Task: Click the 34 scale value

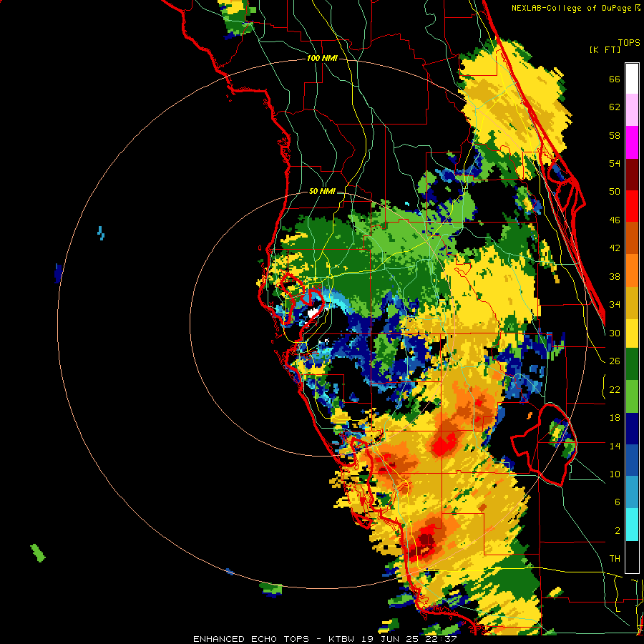Action: [x=615, y=305]
